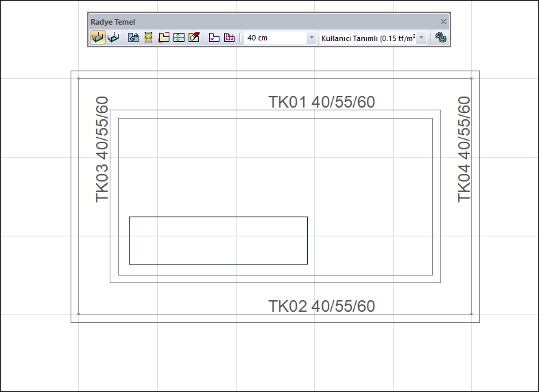Click the eraser edit icon
Image resolution: width=539 pixels, height=392 pixels.
[x=194, y=38]
